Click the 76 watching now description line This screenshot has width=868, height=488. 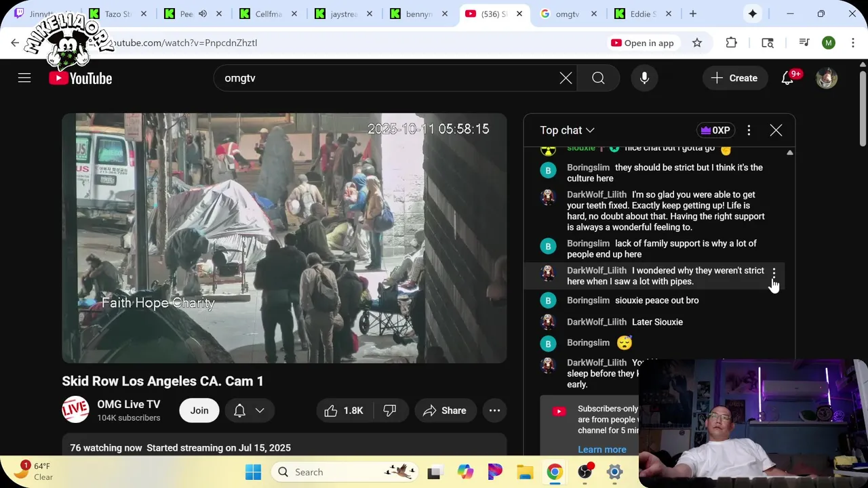coord(180,448)
